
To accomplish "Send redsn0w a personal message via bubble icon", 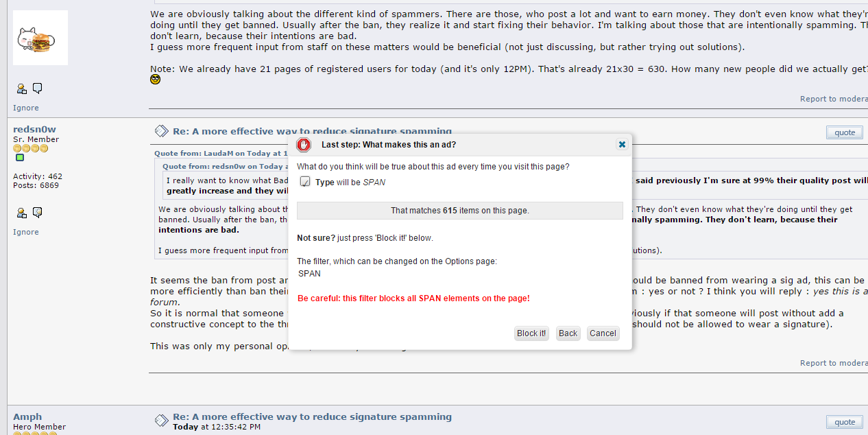I will point(38,213).
